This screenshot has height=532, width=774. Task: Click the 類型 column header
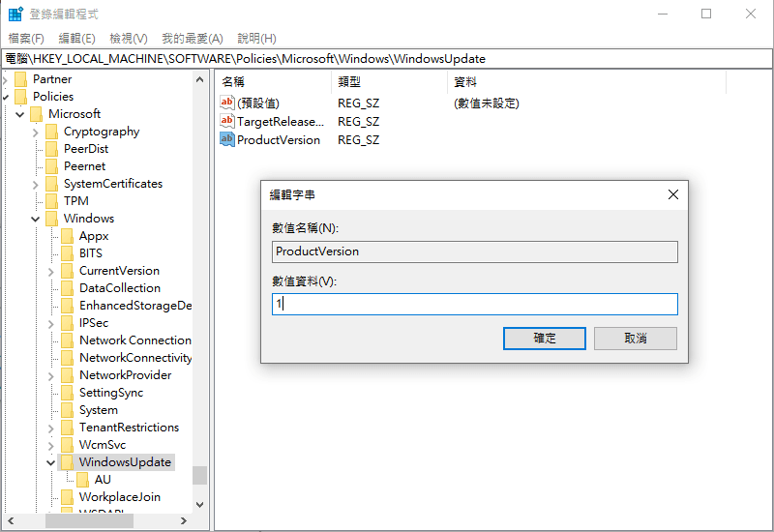pos(348,82)
